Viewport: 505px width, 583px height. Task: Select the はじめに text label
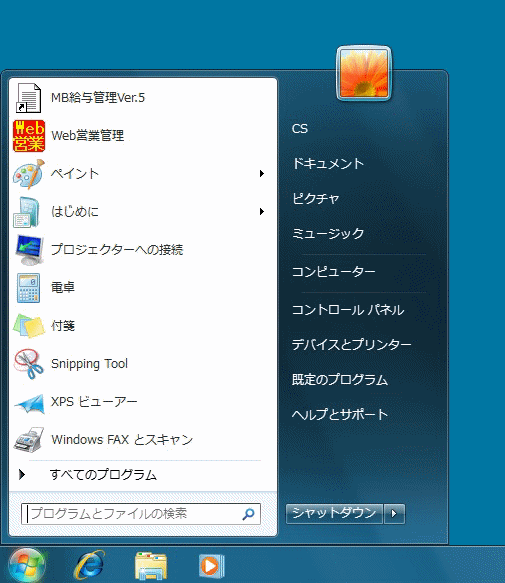coord(75,212)
